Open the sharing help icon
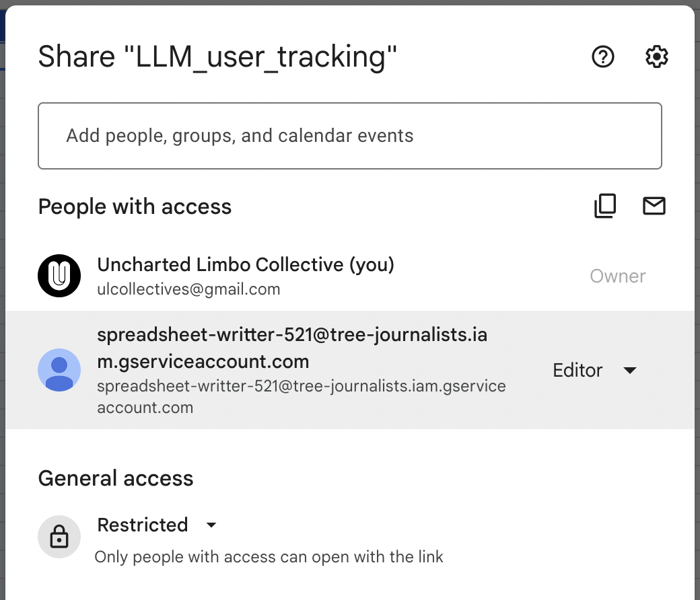This screenshot has width=700, height=600. (602, 57)
